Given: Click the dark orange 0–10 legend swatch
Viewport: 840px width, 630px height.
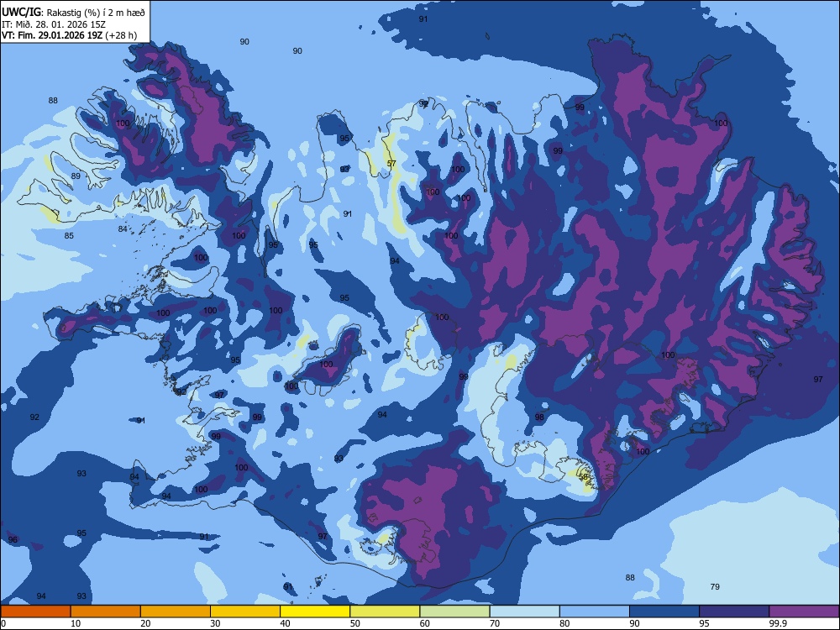Looking at the screenshot, I should pyautogui.click(x=35, y=612).
